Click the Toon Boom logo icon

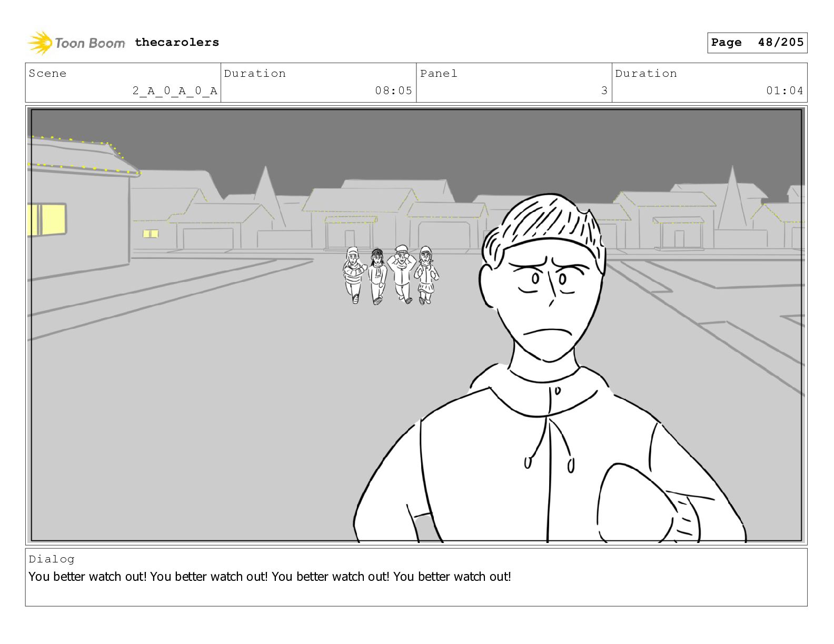pos(40,43)
